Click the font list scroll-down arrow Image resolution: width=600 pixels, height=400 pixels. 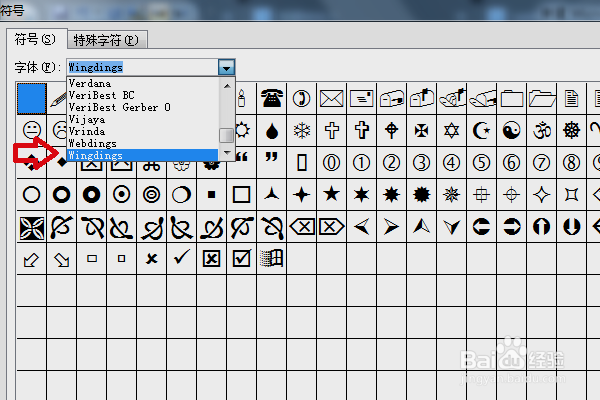point(227,153)
